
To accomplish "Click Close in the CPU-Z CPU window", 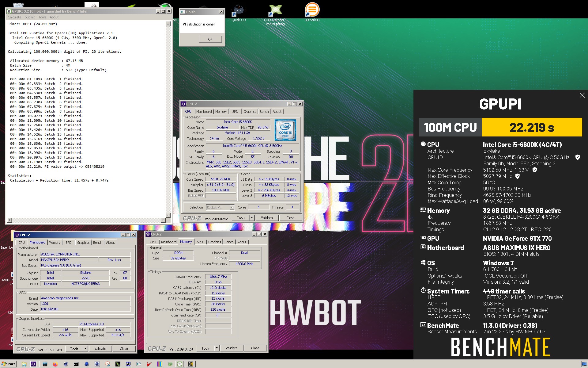I will tap(290, 218).
